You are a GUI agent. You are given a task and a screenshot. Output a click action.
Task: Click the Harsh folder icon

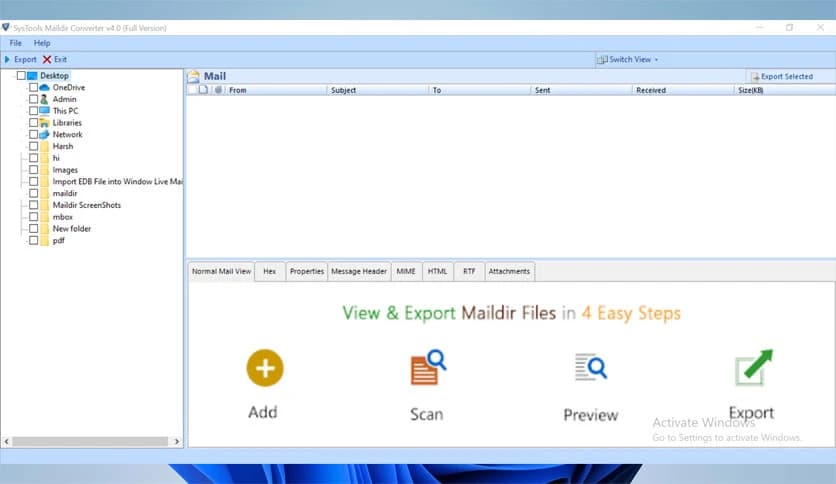[x=44, y=146]
